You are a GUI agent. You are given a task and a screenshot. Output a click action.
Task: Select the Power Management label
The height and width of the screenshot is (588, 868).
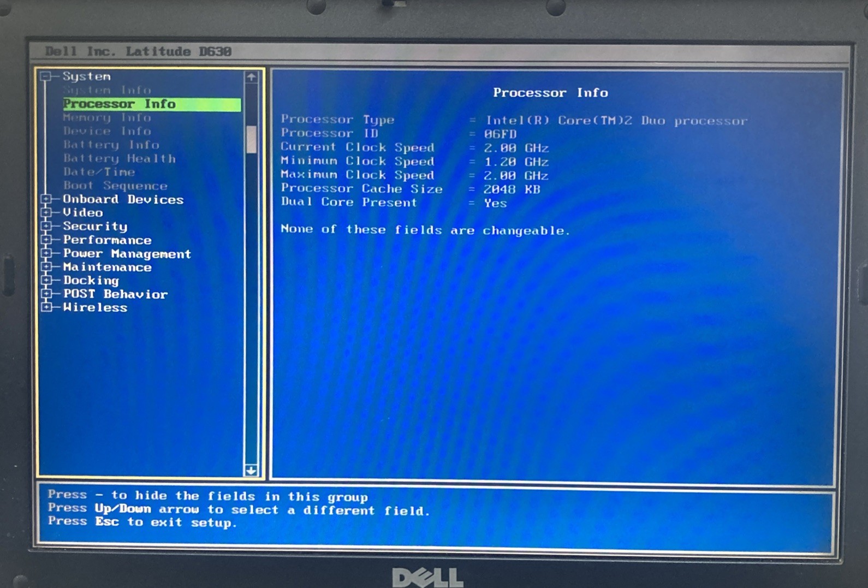tap(127, 253)
